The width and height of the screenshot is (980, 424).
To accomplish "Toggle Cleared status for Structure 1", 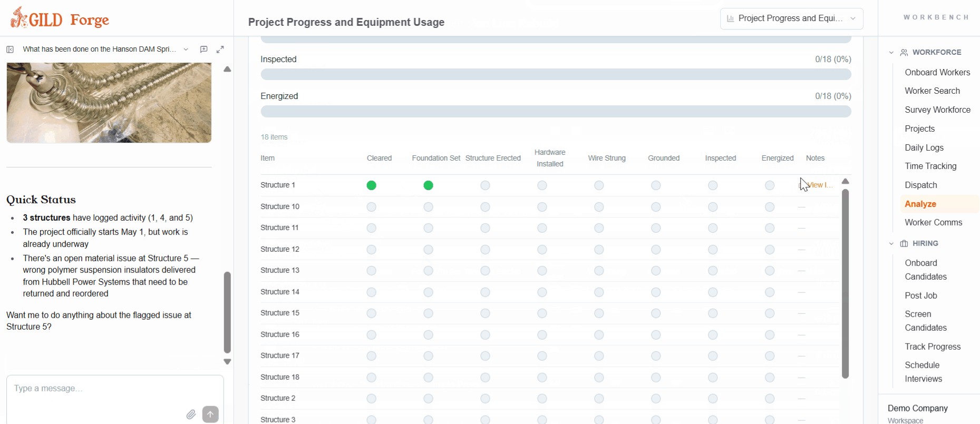I will tap(372, 185).
